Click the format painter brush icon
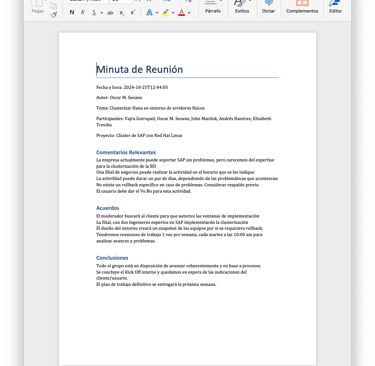Viewport: 375px width, 366px height. (x=54, y=15)
